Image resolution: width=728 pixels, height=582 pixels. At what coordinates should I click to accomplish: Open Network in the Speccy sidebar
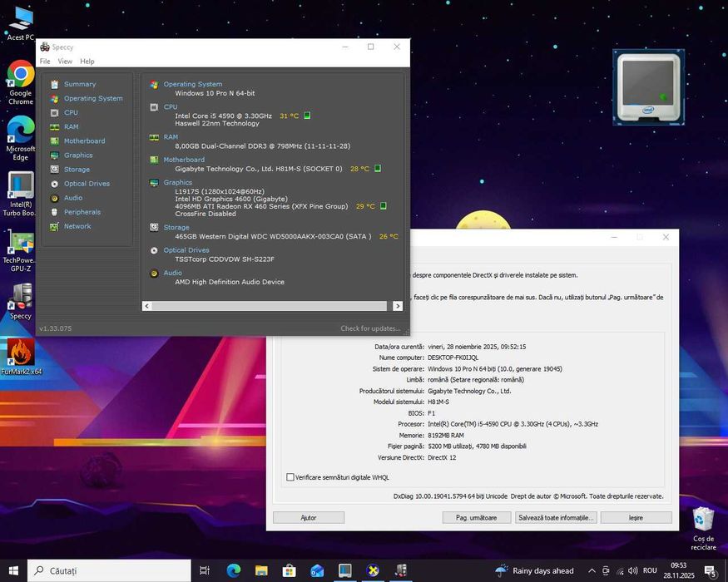[x=77, y=226]
